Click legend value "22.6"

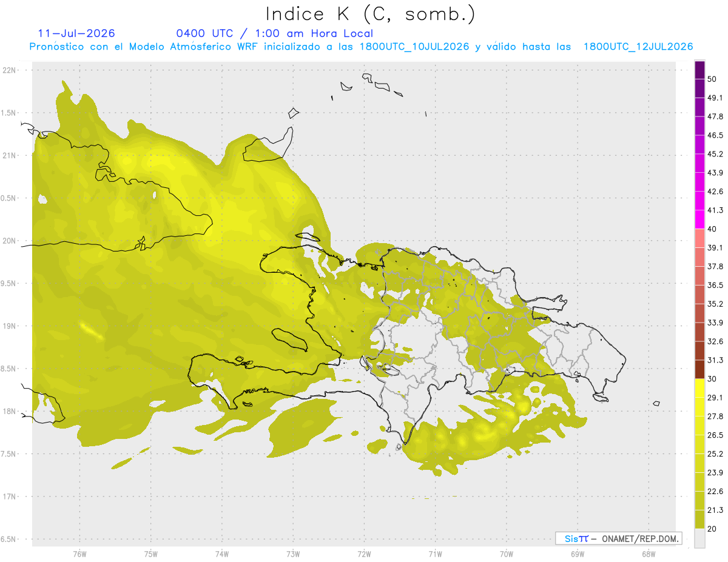(715, 492)
